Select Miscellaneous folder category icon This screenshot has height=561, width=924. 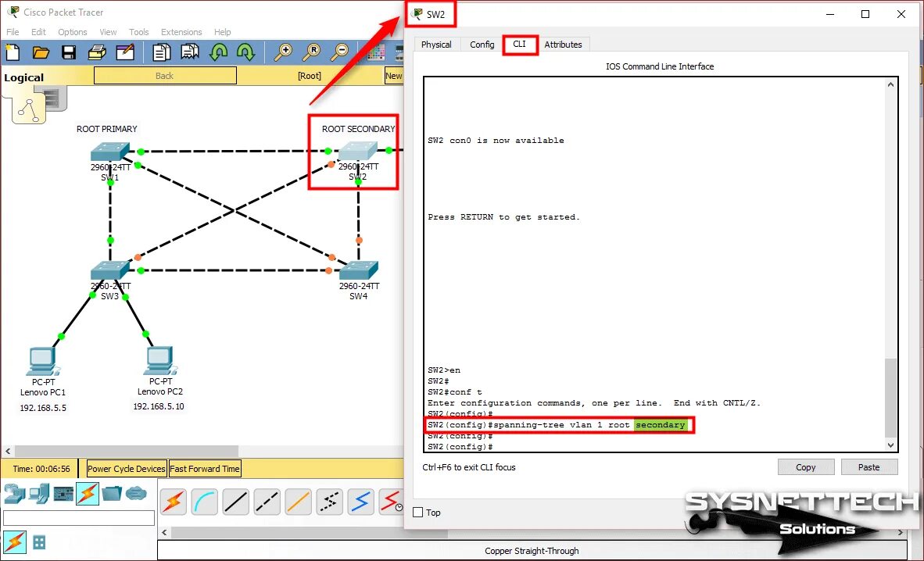pos(111,493)
